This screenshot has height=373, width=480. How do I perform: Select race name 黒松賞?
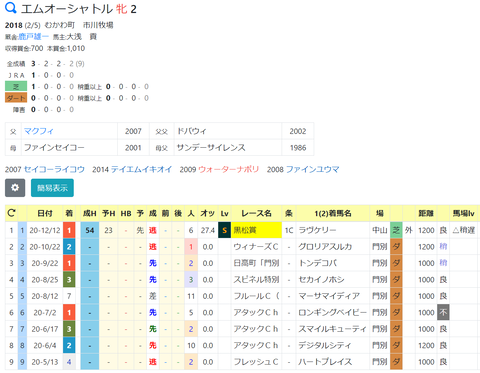coord(256,230)
